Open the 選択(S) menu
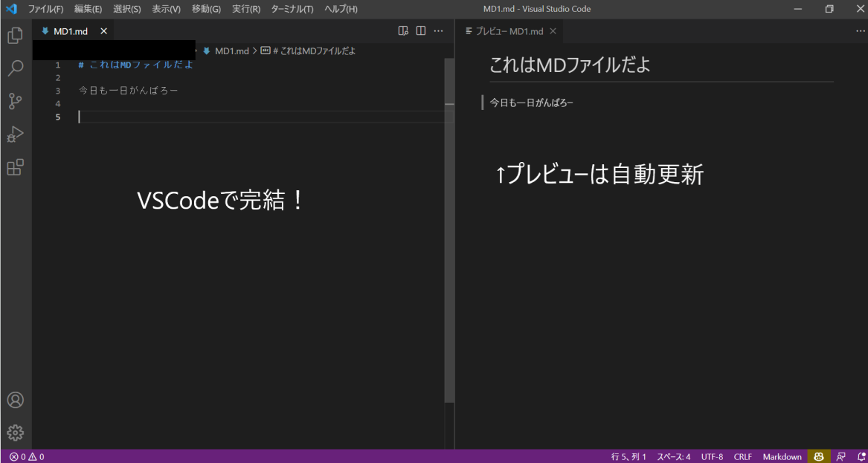Screen dimensions: 868x463 click(x=126, y=9)
